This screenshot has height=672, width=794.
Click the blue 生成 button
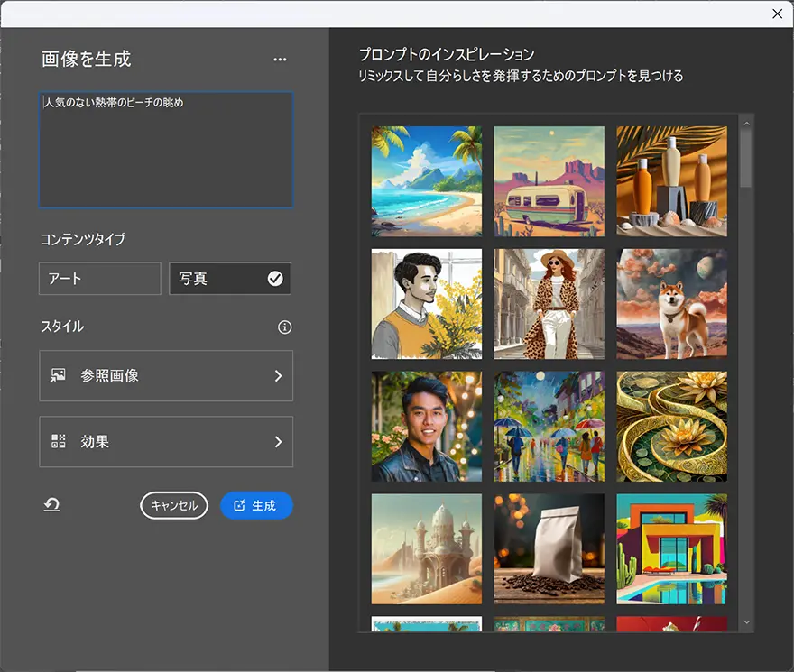tap(256, 505)
